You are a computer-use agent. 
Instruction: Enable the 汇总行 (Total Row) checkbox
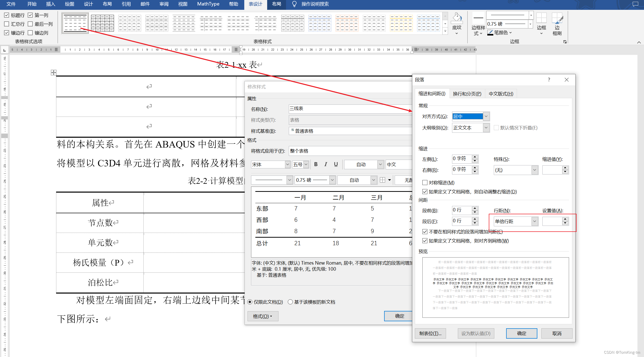coord(7,24)
